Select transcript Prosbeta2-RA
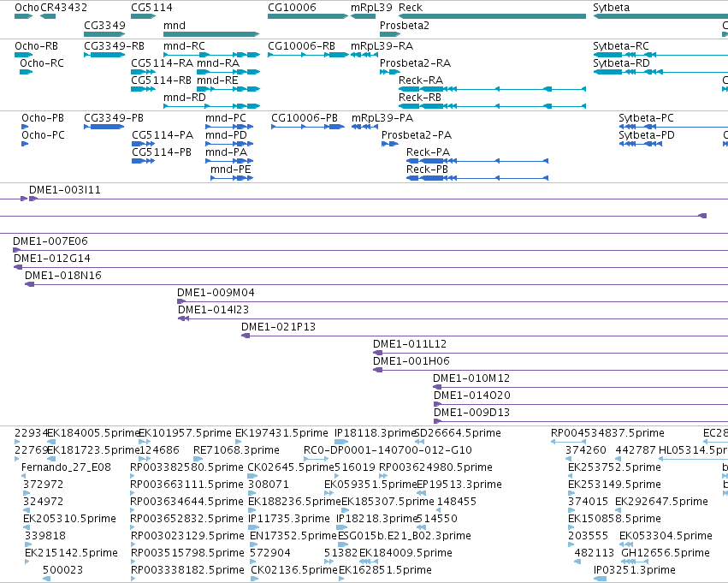Viewport: 728px width, 583px height. coord(390,72)
